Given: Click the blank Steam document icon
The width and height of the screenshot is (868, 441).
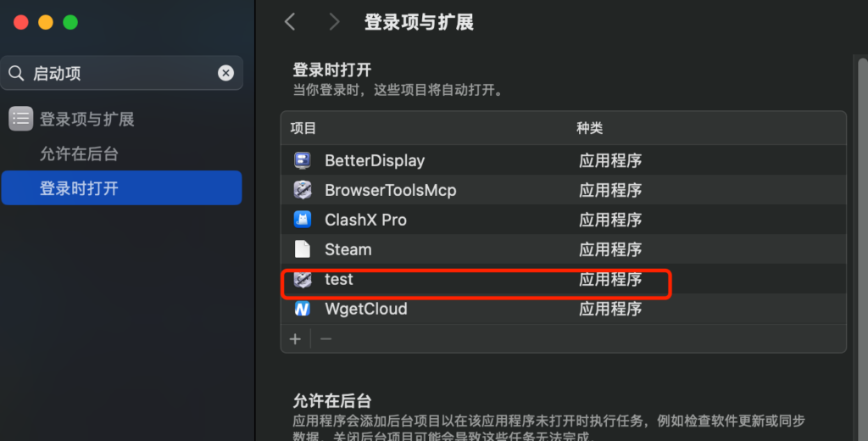Looking at the screenshot, I should 303,249.
